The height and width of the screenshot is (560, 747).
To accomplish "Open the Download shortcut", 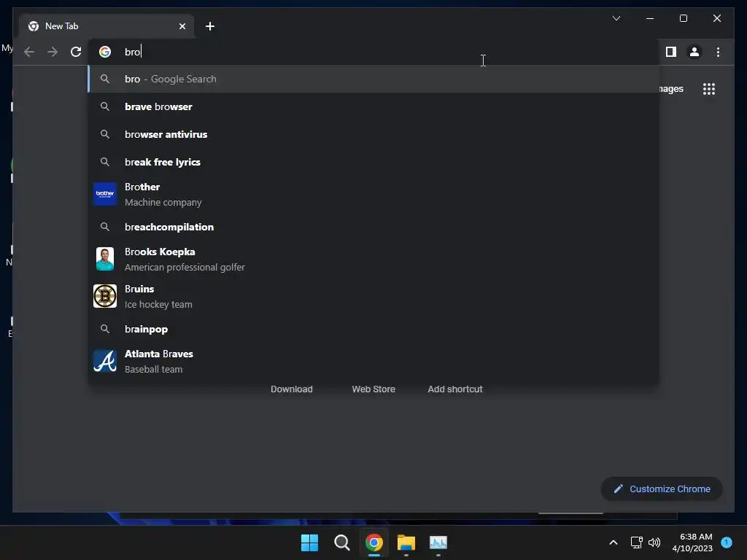I will coord(292,389).
